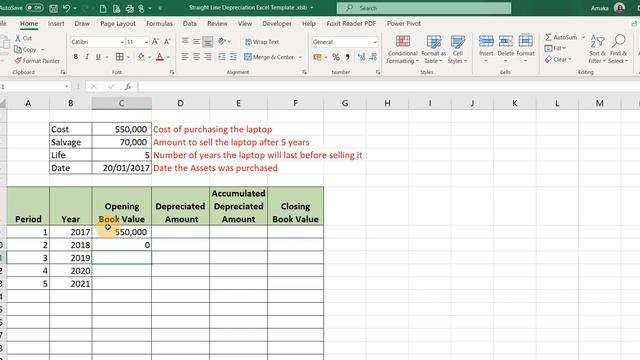Switch to the Insert tab
The image size is (640, 360).
[x=56, y=24]
